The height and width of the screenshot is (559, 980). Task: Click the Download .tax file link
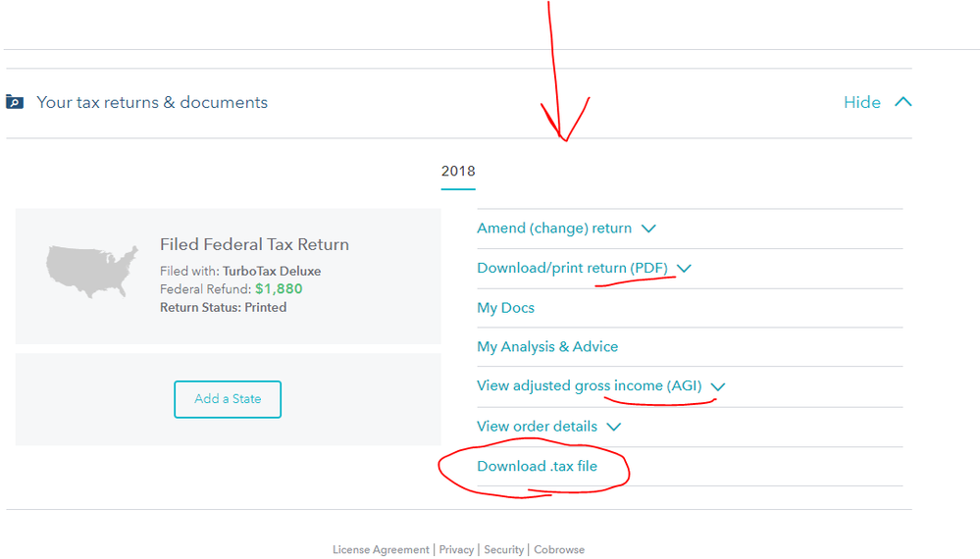(x=537, y=467)
